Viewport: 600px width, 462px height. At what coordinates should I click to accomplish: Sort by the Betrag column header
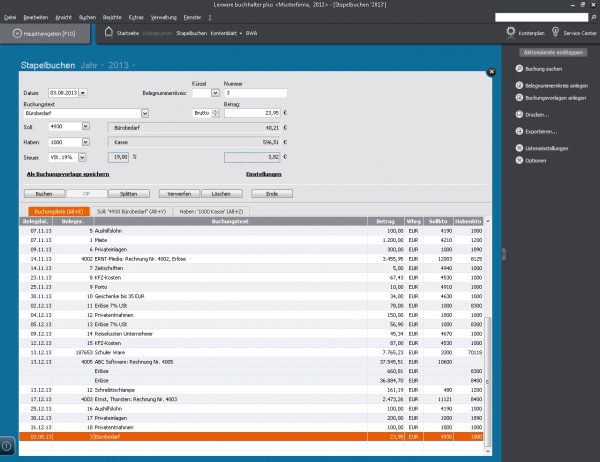(x=386, y=221)
